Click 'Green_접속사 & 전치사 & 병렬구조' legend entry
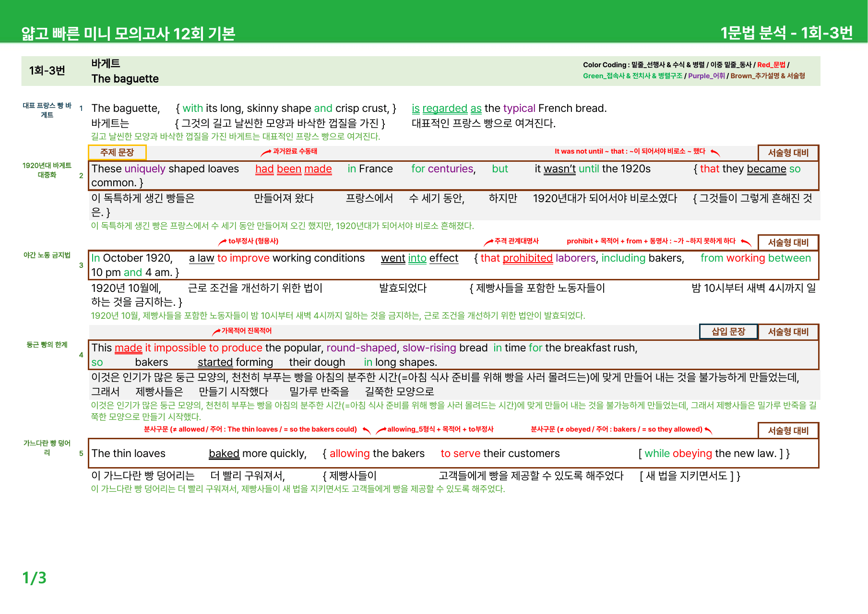 (632, 76)
